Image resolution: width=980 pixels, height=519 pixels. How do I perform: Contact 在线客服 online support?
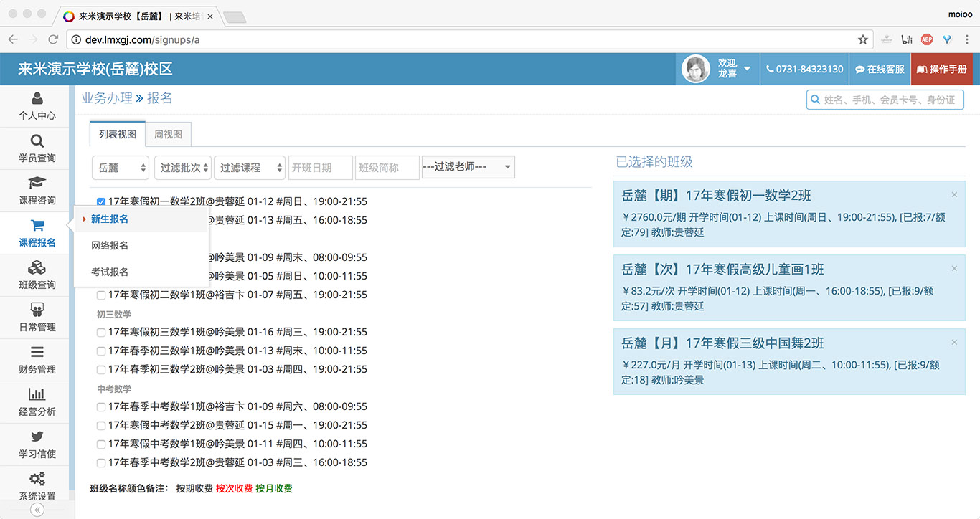click(x=879, y=70)
